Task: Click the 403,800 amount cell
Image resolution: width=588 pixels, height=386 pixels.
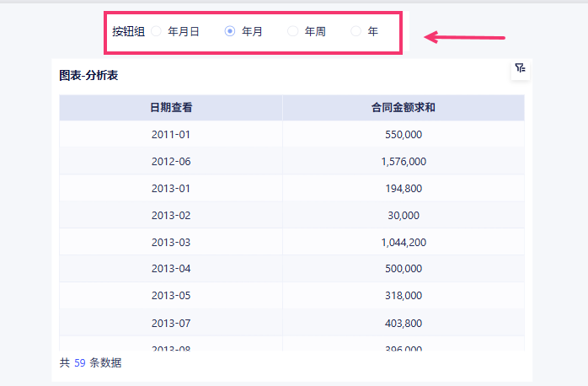Action: 403,323
